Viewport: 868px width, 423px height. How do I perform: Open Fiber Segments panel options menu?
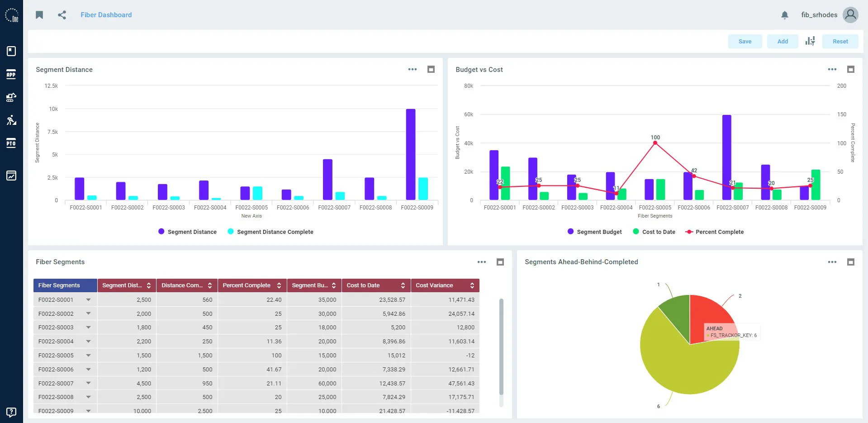(482, 262)
